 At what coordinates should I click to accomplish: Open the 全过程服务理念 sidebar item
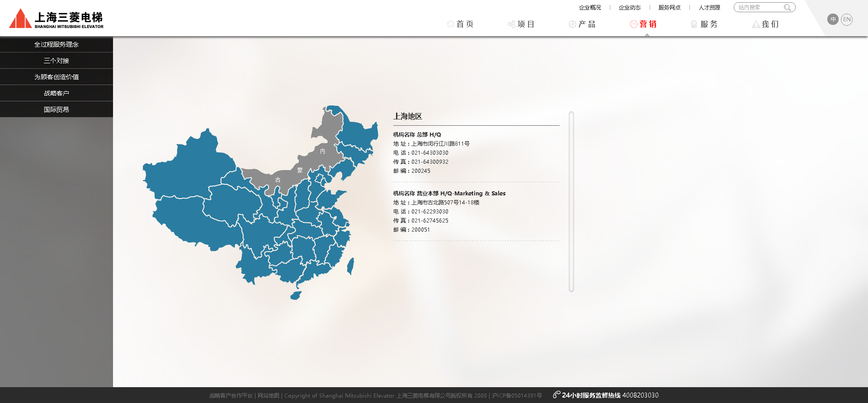[57, 44]
